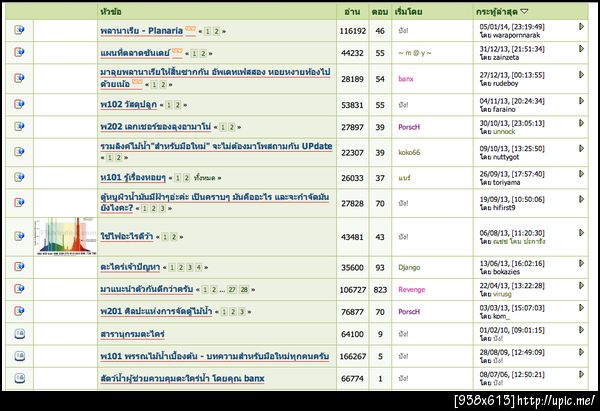Image resolution: width=600 pixels, height=411 pixels.
Task: Sort by เริ่มโดย column header
Action: [408, 12]
